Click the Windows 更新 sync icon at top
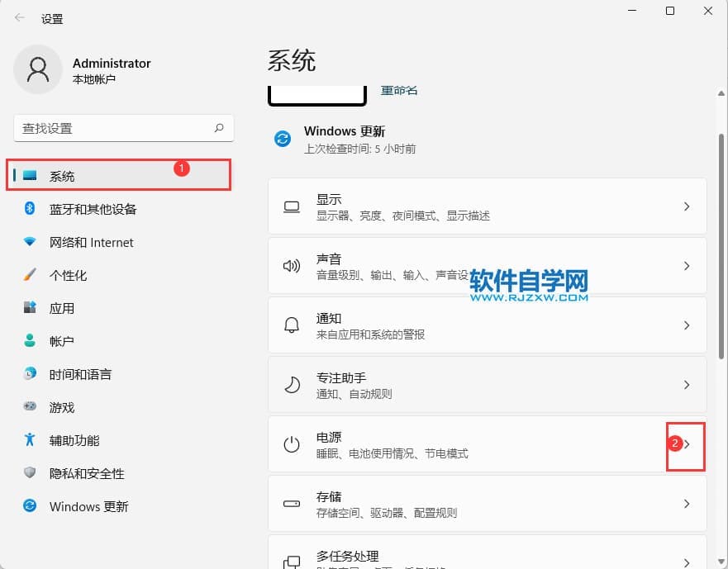Screen dimensions: 728x569 coord(283,139)
